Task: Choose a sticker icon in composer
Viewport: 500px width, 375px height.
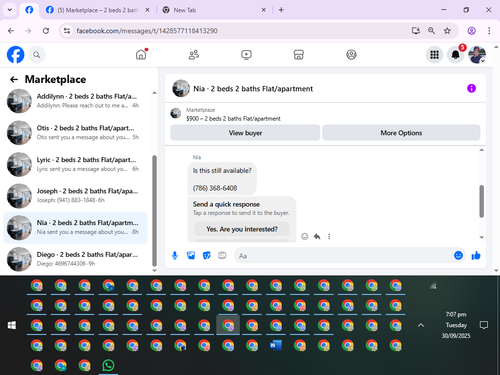Action: [x=207, y=256]
